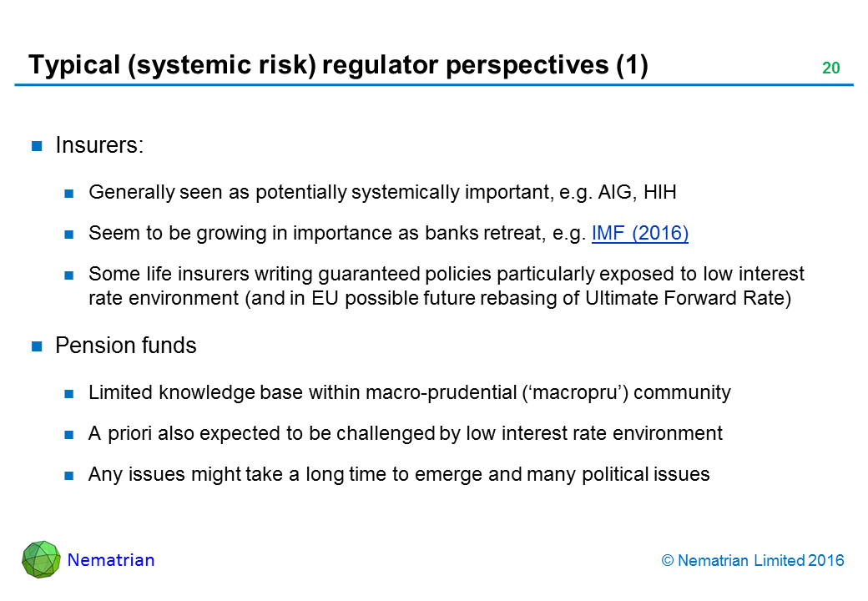Click bullet marker before 'A priori also expected'
The width and height of the screenshot is (868, 601).
70,435
